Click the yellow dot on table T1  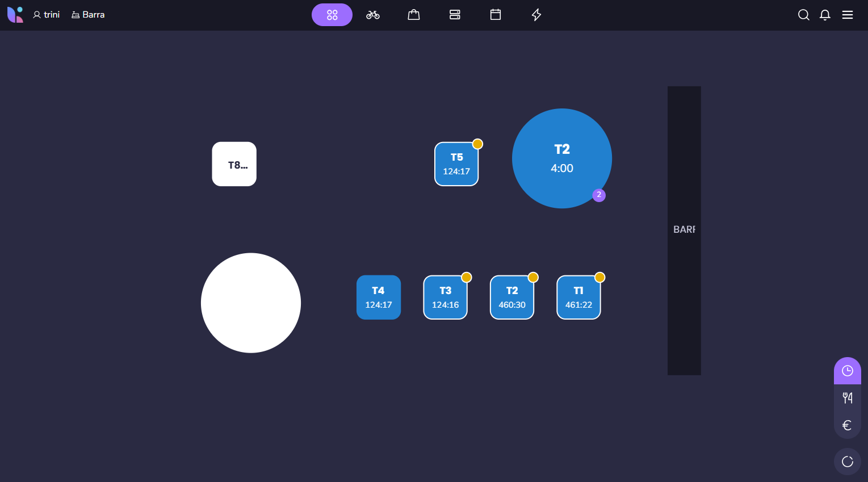(x=600, y=278)
